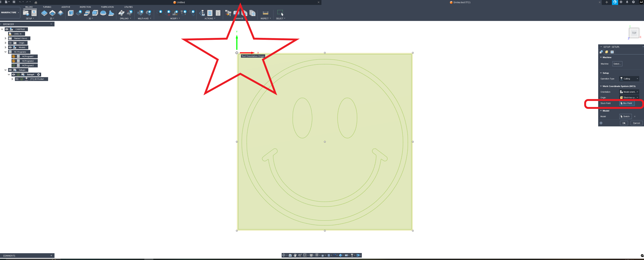Collapse the NC Programs tree node

click(5, 52)
